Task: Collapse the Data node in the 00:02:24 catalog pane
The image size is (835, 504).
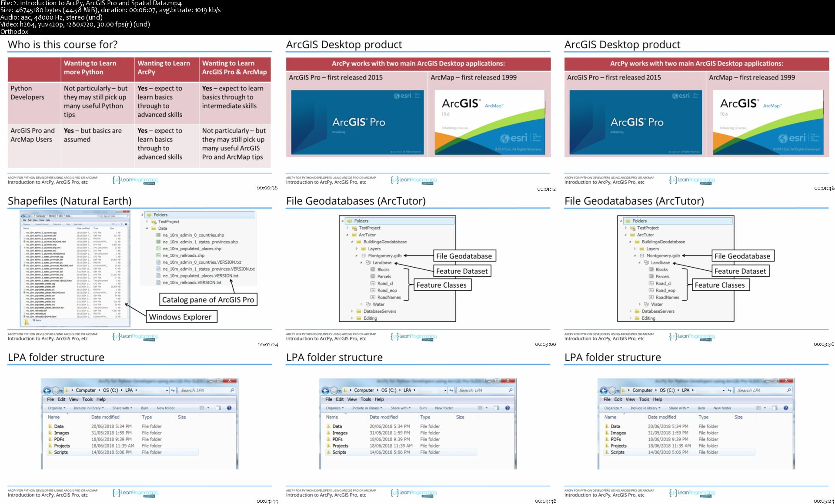Action: [147, 229]
